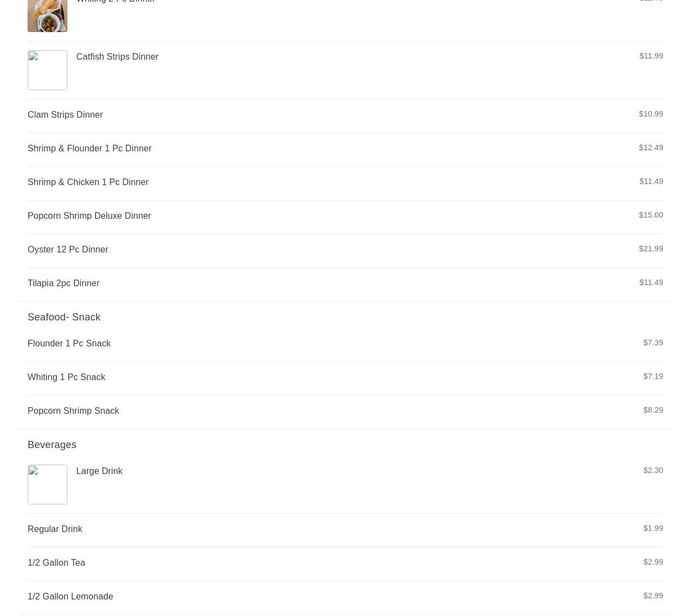Click the Seafood- Snack section heading
The image size is (691, 616).
(x=64, y=317)
